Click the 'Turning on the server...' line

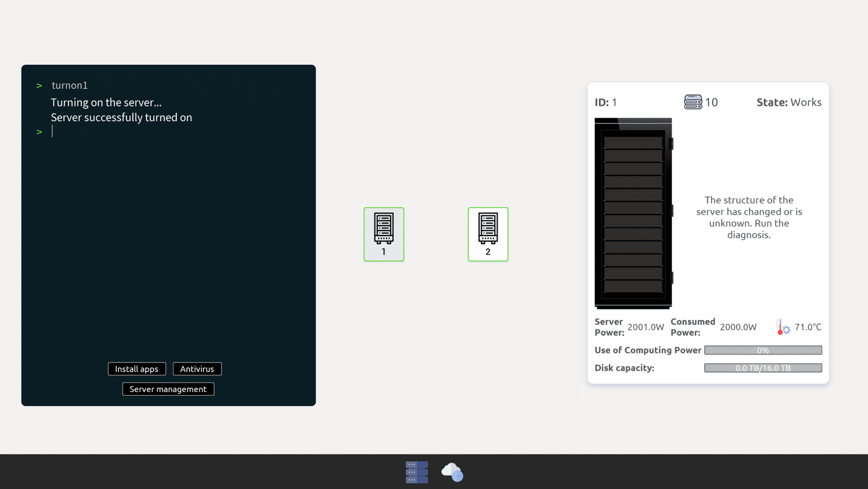coord(106,102)
